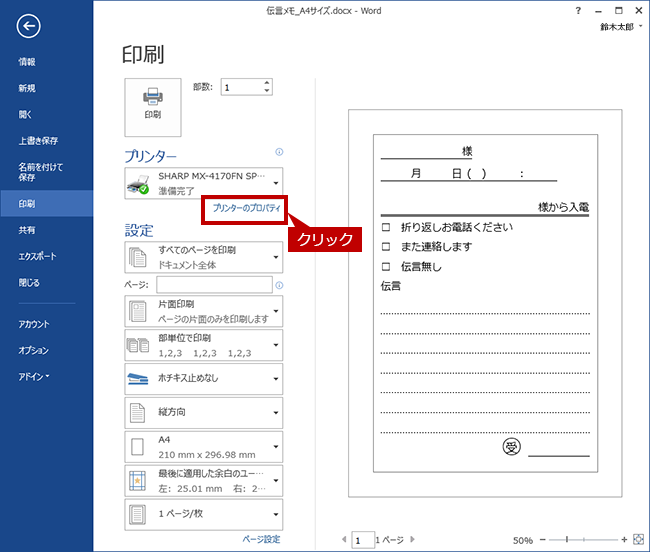Open the プリンターのプロパティ link

(x=246, y=208)
